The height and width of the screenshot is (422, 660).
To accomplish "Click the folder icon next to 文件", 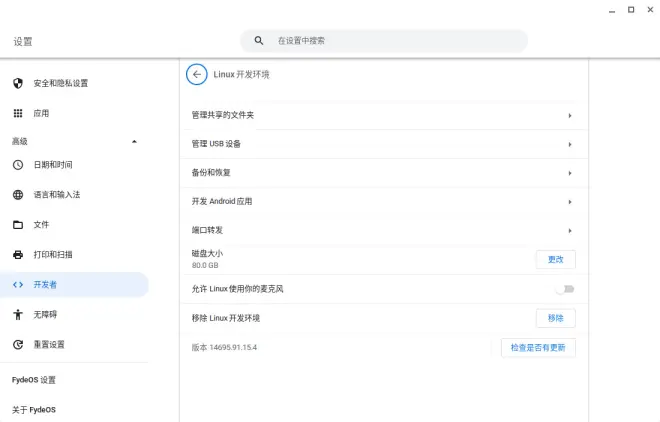I will (x=18, y=225).
